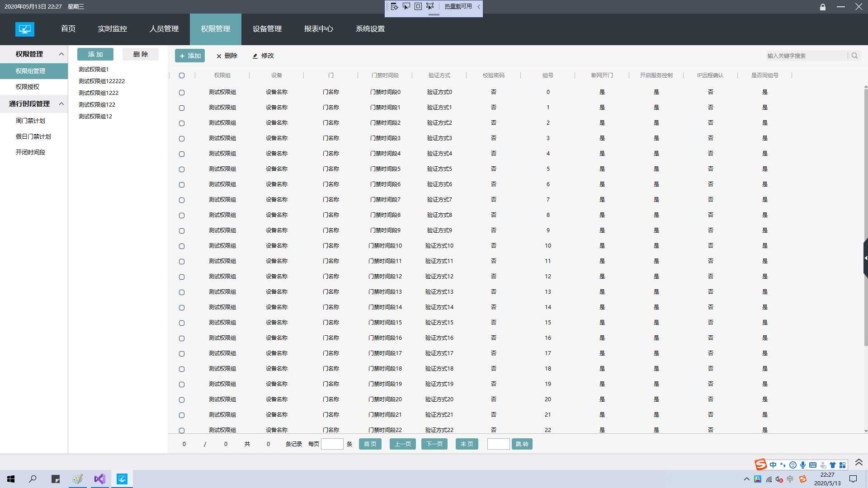Toggle the display layout adorners icon
This screenshot has width=868, height=488.
[418, 6]
